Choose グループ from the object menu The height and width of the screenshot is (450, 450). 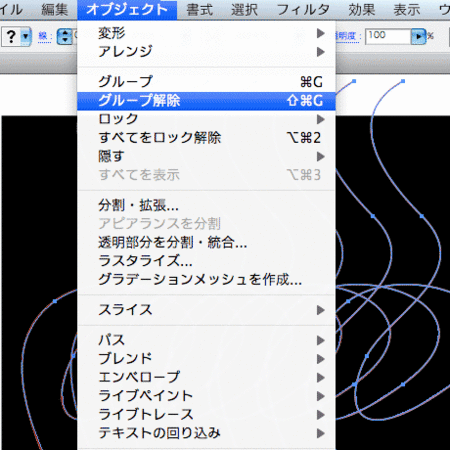(206, 82)
